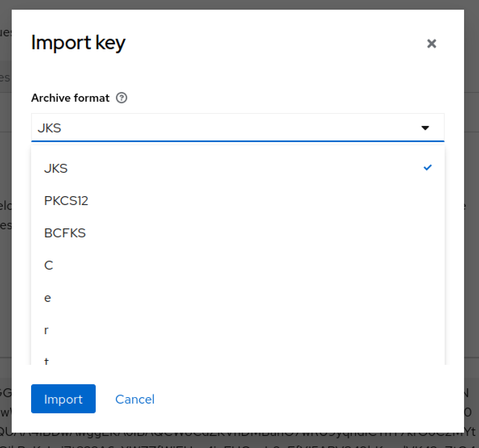Click the dropdown caret in the Archive format field
Viewport: 479px width, 448px height.
click(x=425, y=128)
